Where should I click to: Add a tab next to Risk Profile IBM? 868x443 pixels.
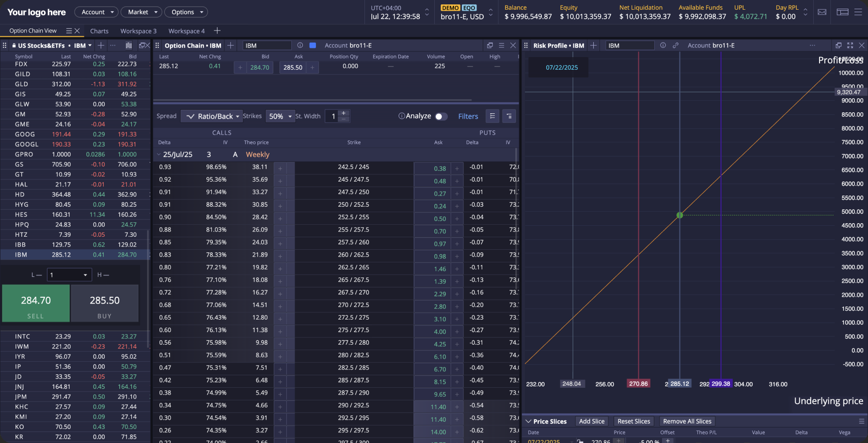click(593, 45)
